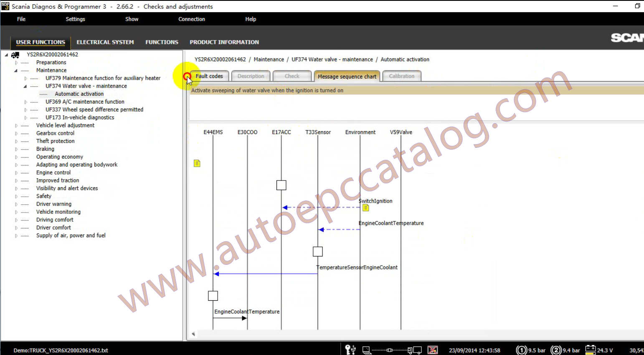Click the E17ACC activation box in chart

tap(281, 185)
